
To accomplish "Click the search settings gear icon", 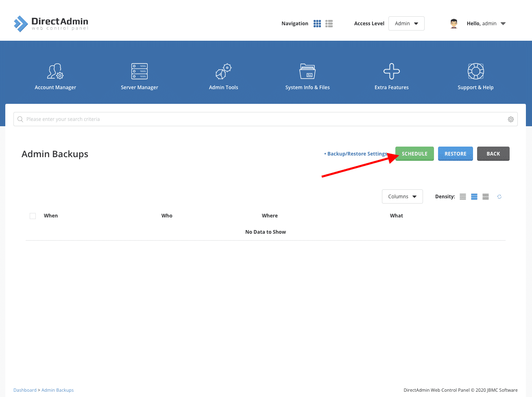I will 511,119.
